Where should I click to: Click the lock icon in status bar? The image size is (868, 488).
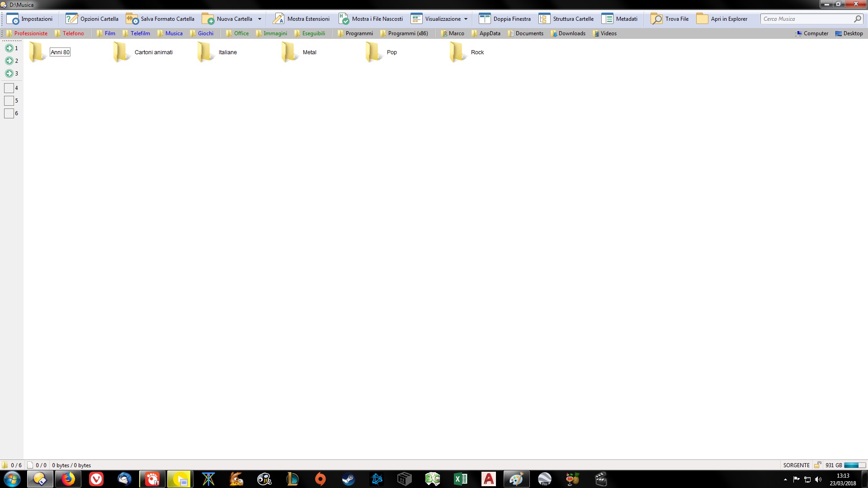[817, 465]
